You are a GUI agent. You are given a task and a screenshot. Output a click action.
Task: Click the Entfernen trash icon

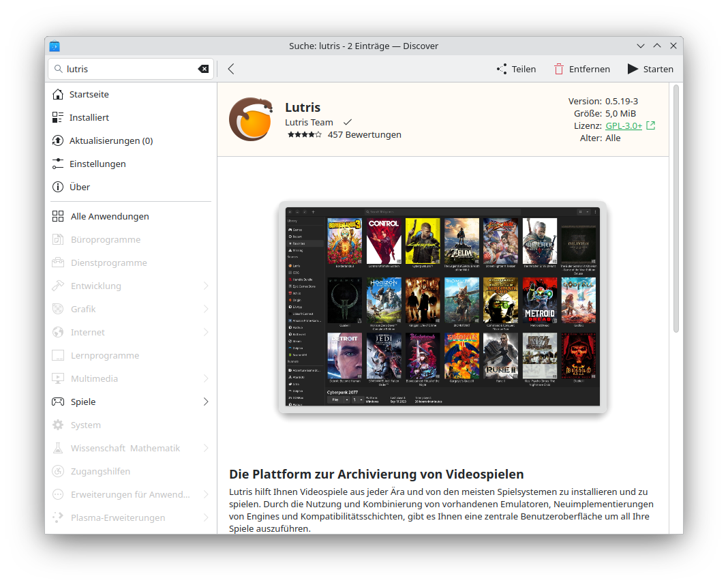click(x=558, y=69)
